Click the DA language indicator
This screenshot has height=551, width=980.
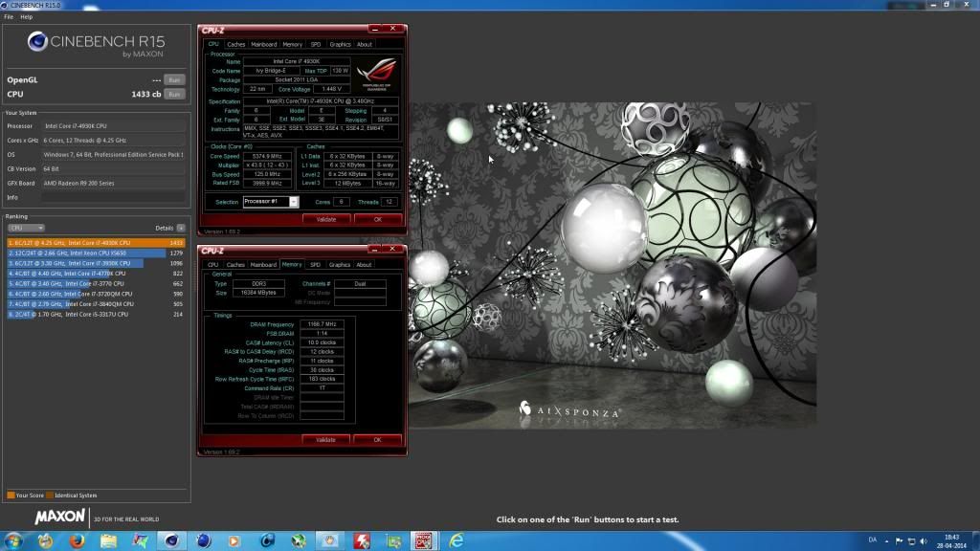(x=873, y=540)
